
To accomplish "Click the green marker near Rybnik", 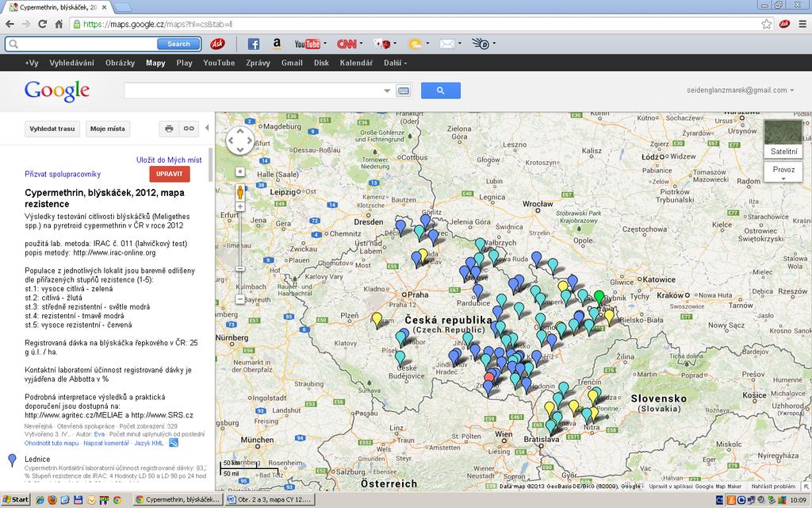I will (599, 298).
